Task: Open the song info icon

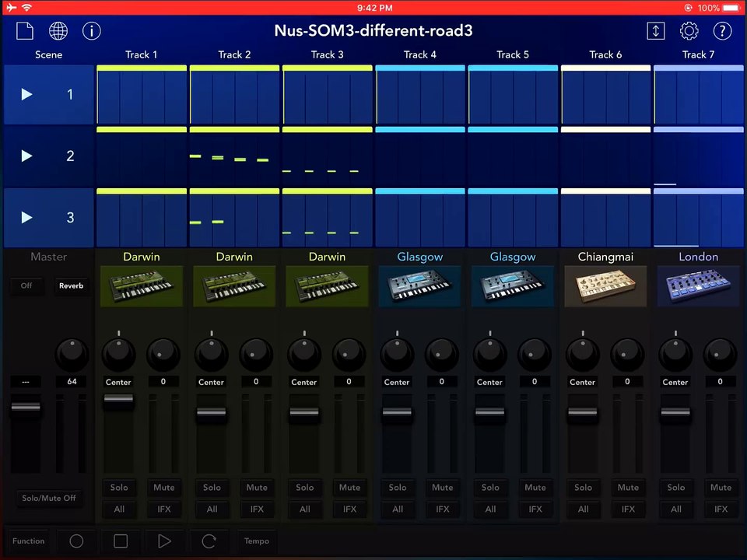Action: 92,31
